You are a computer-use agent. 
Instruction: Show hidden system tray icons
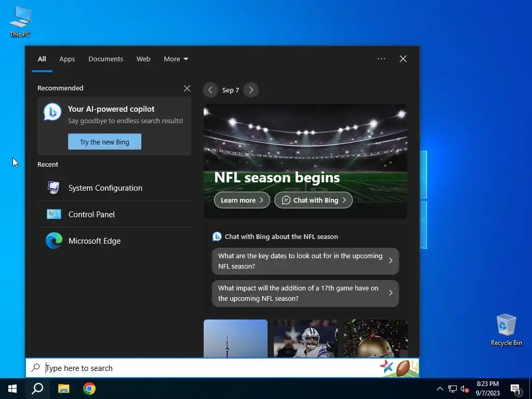[x=440, y=389]
